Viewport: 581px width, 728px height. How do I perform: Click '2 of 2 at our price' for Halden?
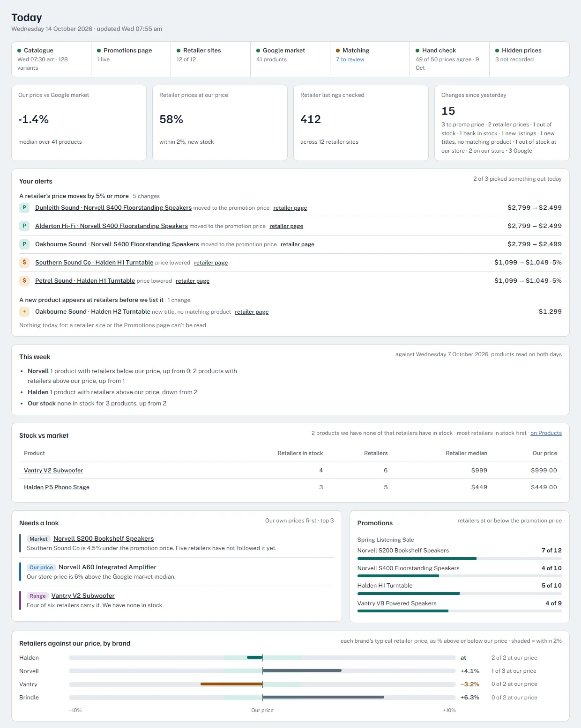[514, 658]
